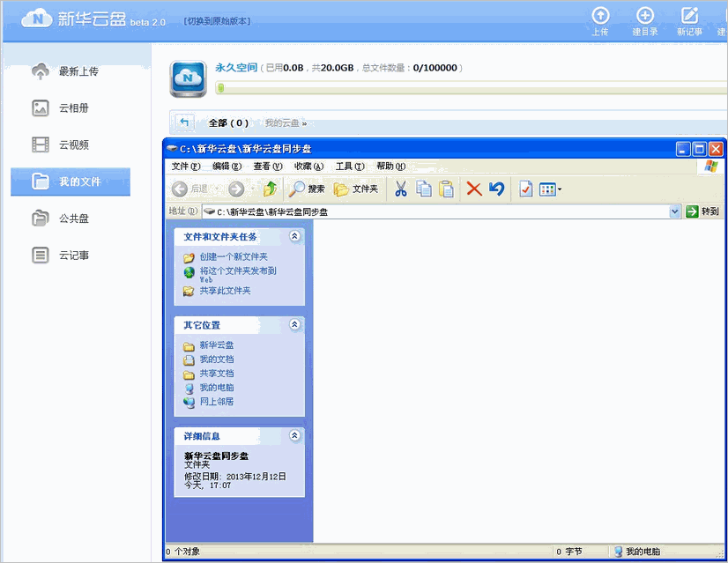This screenshot has height=563, width=728.
Task: Click the storage usage progress bar
Action: 471,88
